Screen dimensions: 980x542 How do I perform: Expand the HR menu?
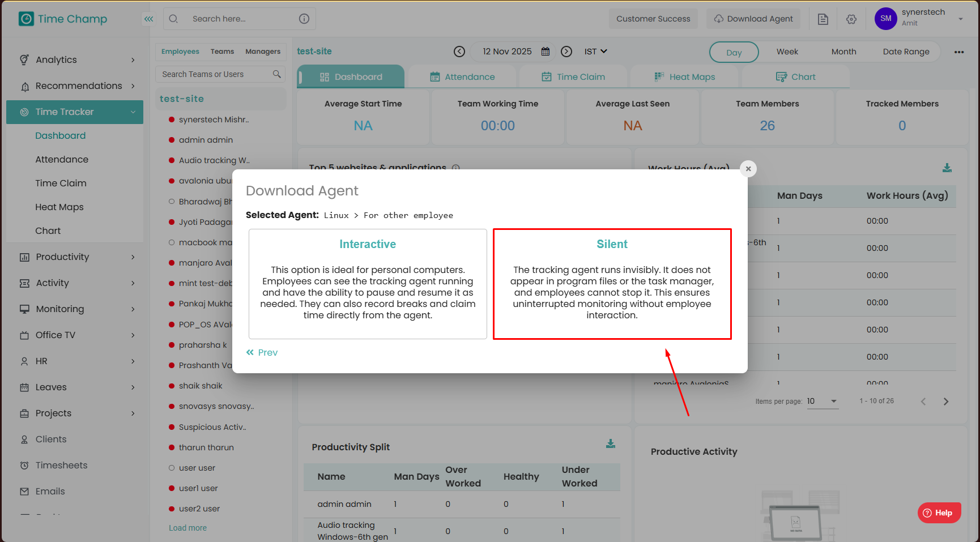[75, 361]
